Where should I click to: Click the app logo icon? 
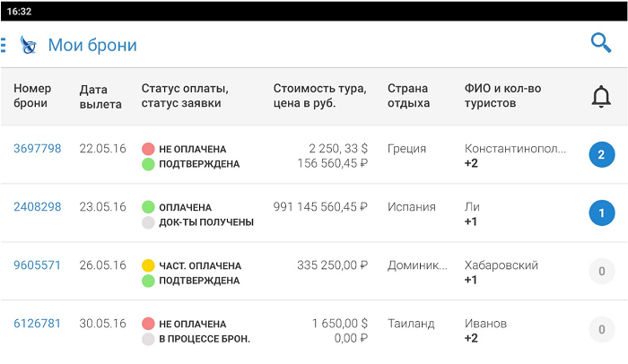[x=28, y=45]
